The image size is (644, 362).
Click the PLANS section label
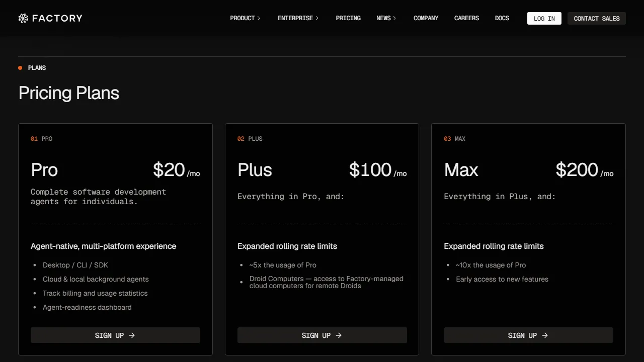pos(37,68)
